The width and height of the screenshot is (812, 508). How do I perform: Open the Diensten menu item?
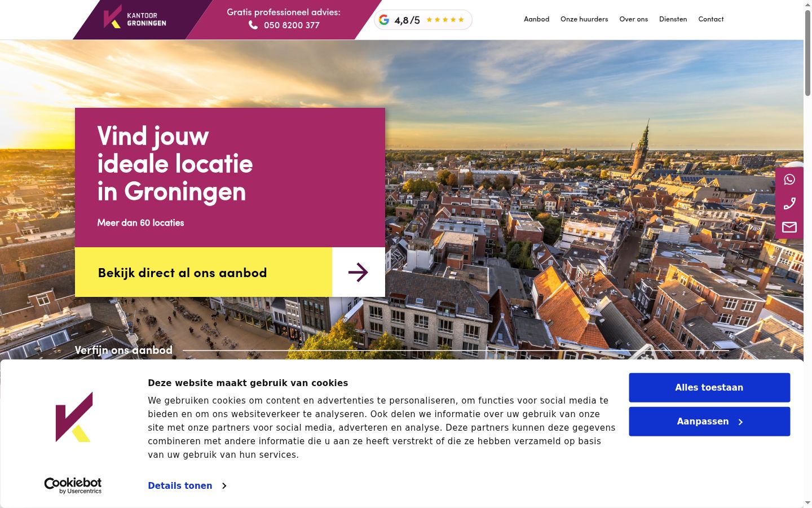pyautogui.click(x=673, y=19)
